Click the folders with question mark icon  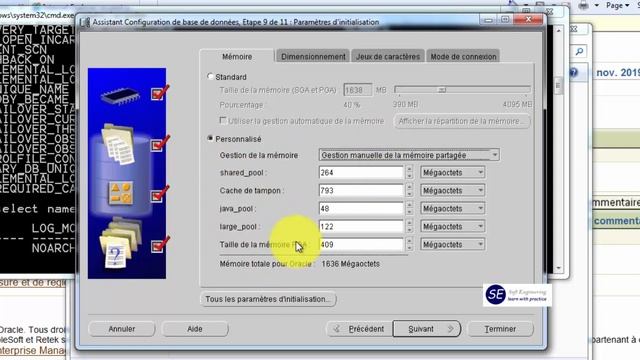coord(120,243)
